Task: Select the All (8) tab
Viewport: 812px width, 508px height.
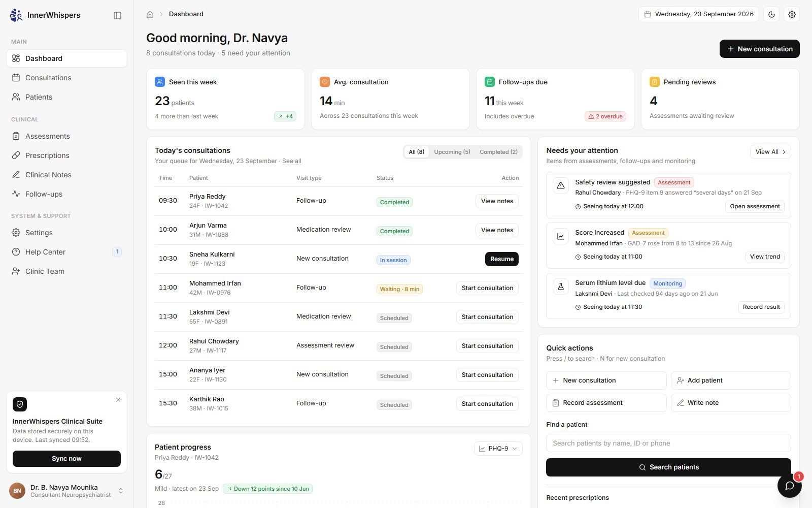Action: pos(417,152)
